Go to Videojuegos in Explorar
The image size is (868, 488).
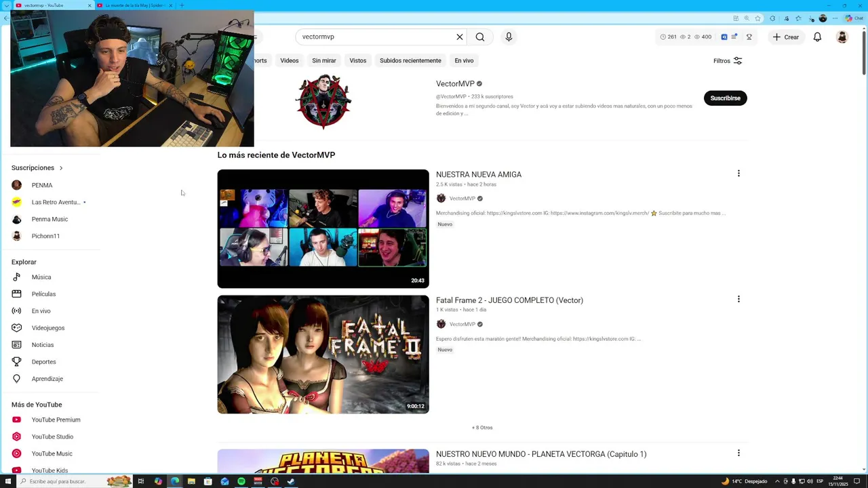(x=50, y=328)
